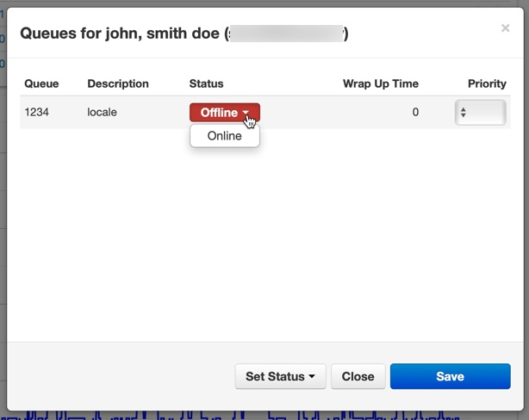Screen dimensions: 529x420
Task: Click the Queue column header
Action: 41,83
